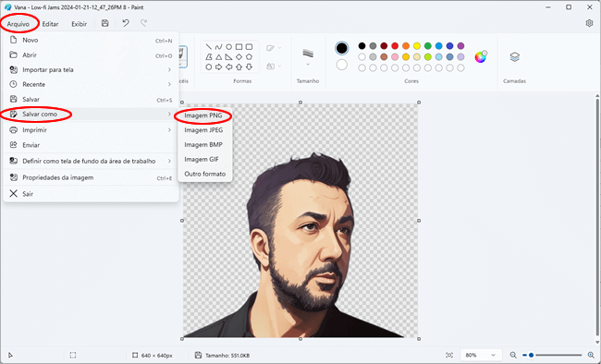
Task: Expand the Importar para tela submenu arrow
Action: [169, 69]
